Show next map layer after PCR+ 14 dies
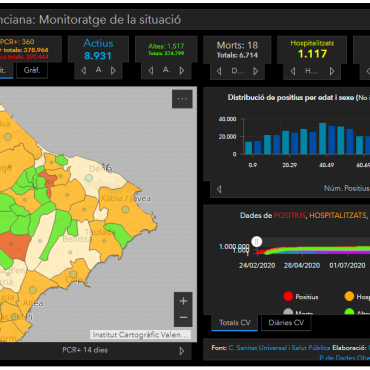Screen dimensions: 370x370 coord(182,351)
